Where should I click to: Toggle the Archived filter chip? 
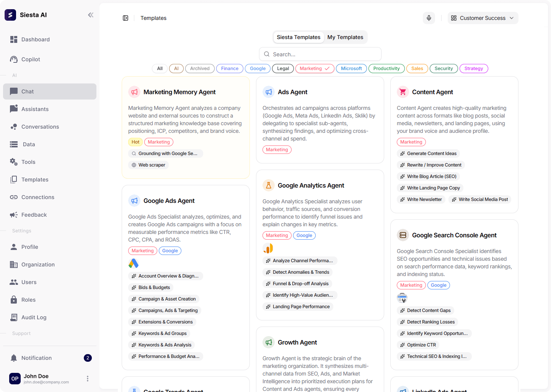coord(200,69)
